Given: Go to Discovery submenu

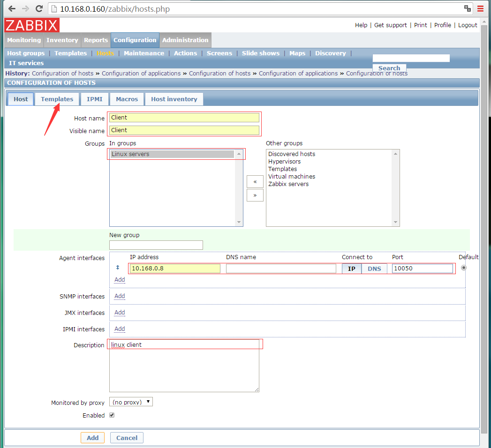Looking at the screenshot, I should pyautogui.click(x=330, y=53).
